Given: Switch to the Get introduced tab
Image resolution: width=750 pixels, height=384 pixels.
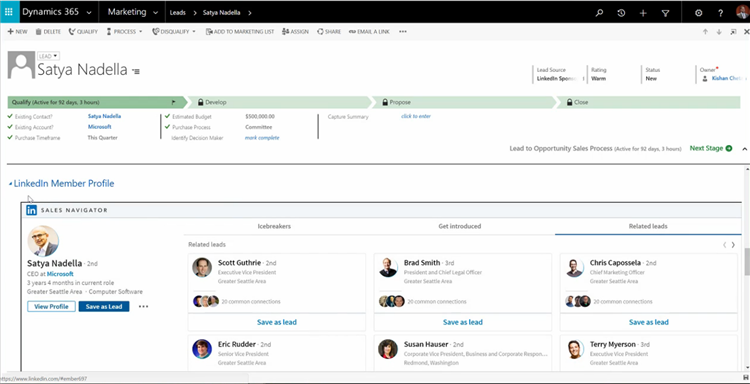Looking at the screenshot, I should click(460, 226).
